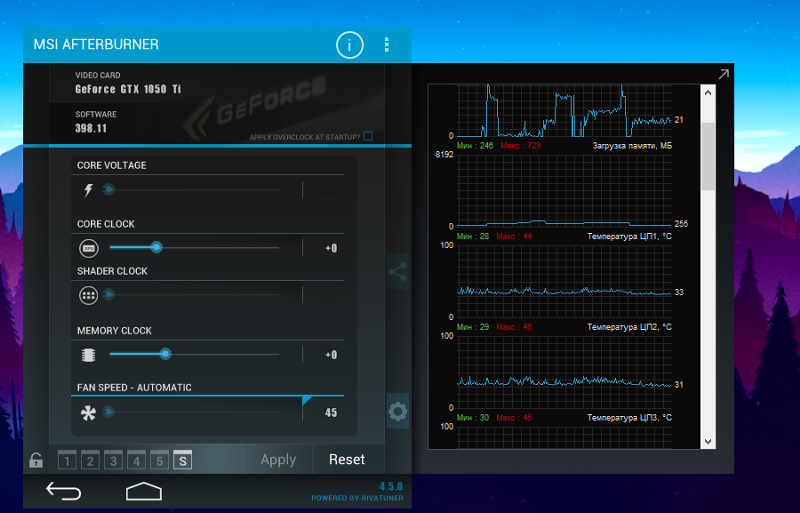
Task: Click the 'Макс : 729' reading
Action: (x=520, y=146)
